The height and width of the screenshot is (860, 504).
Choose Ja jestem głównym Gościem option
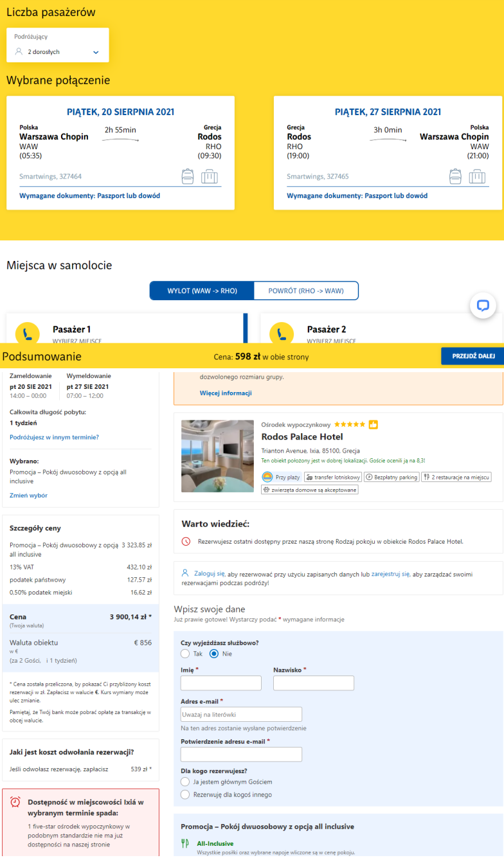185,782
